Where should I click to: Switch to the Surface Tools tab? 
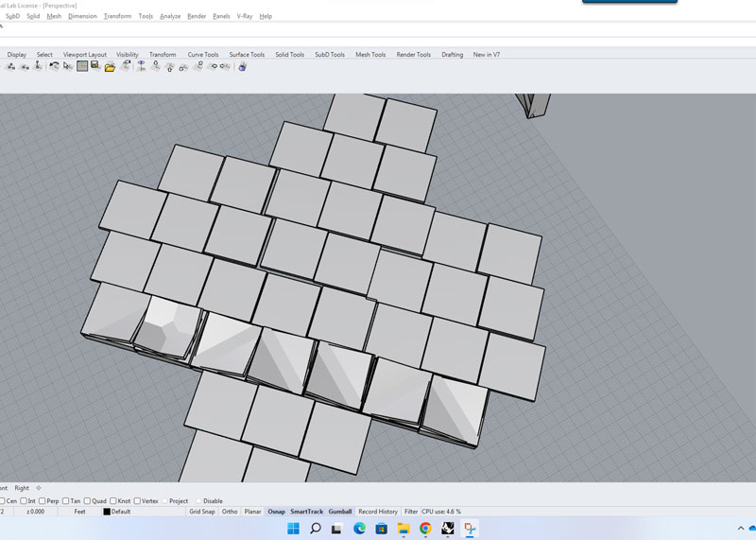[247, 55]
